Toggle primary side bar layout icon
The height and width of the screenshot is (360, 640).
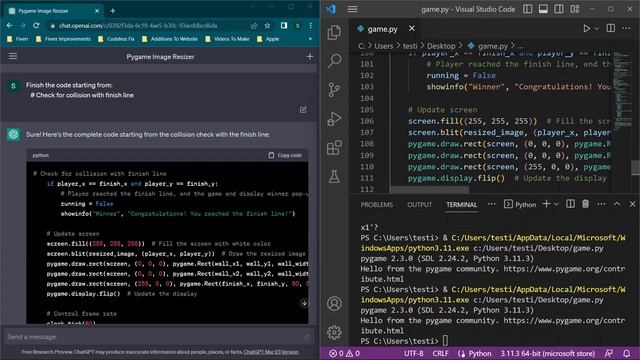click(527, 9)
